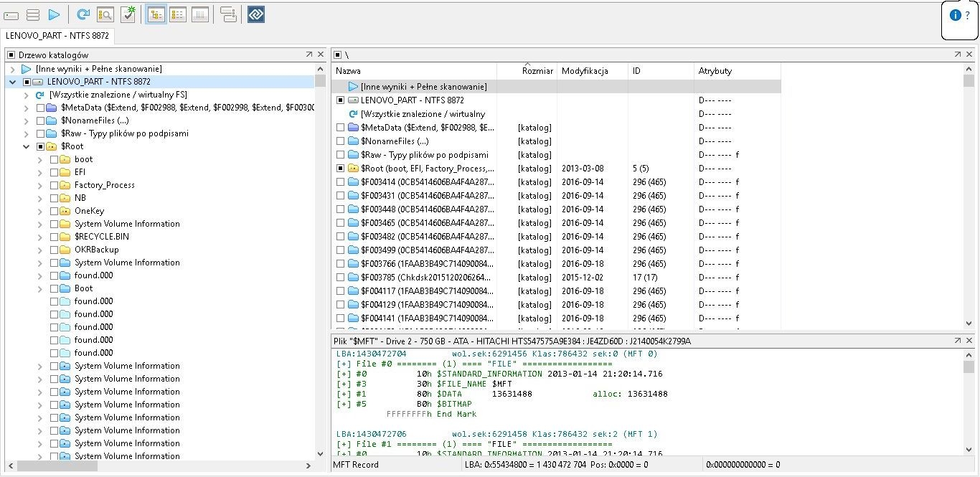980x477 pixels.
Task: Collapse the LENOVO_PART - NTFS 8872 tree node
Action: (12, 82)
